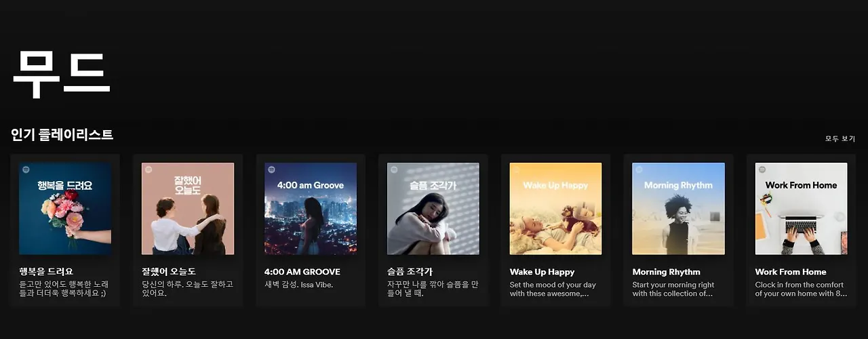This screenshot has width=868, height=339.
Task: Click 모두 보기 to see all playlists
Action: click(x=840, y=138)
